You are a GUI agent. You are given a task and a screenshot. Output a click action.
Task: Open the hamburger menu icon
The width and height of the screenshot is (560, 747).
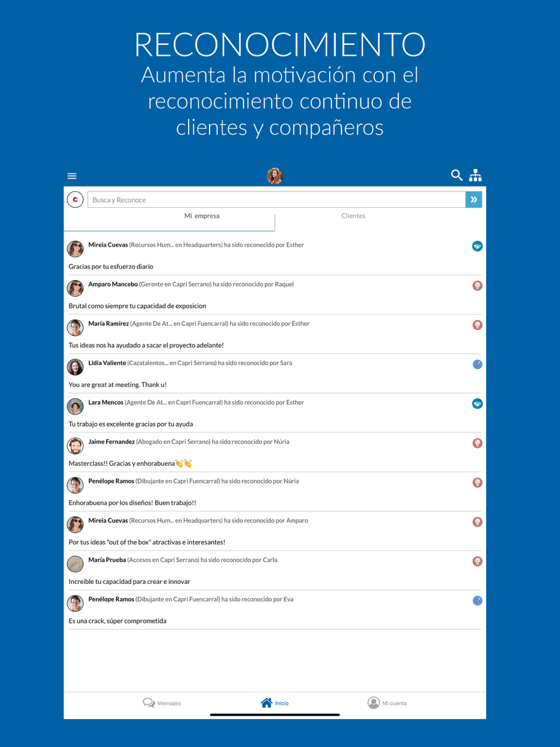[x=72, y=176]
